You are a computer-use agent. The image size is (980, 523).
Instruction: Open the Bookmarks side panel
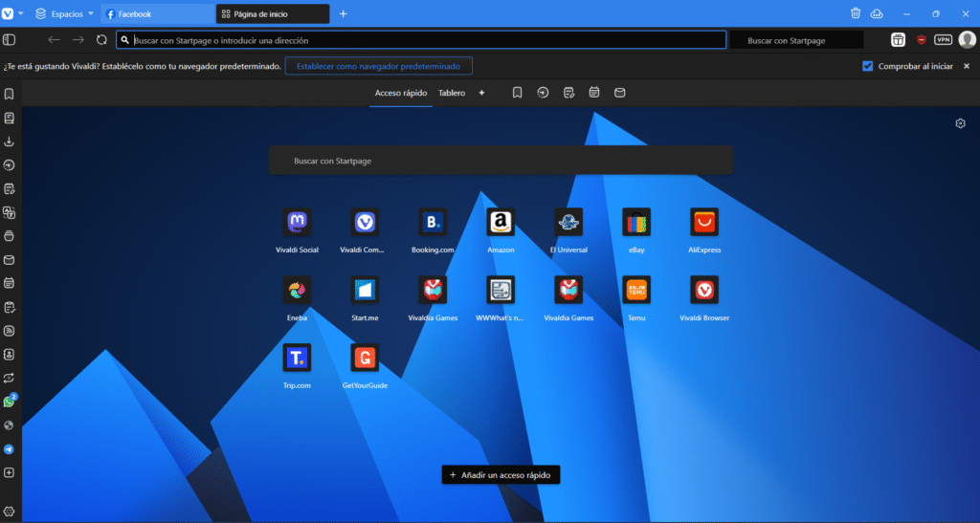pyautogui.click(x=9, y=95)
